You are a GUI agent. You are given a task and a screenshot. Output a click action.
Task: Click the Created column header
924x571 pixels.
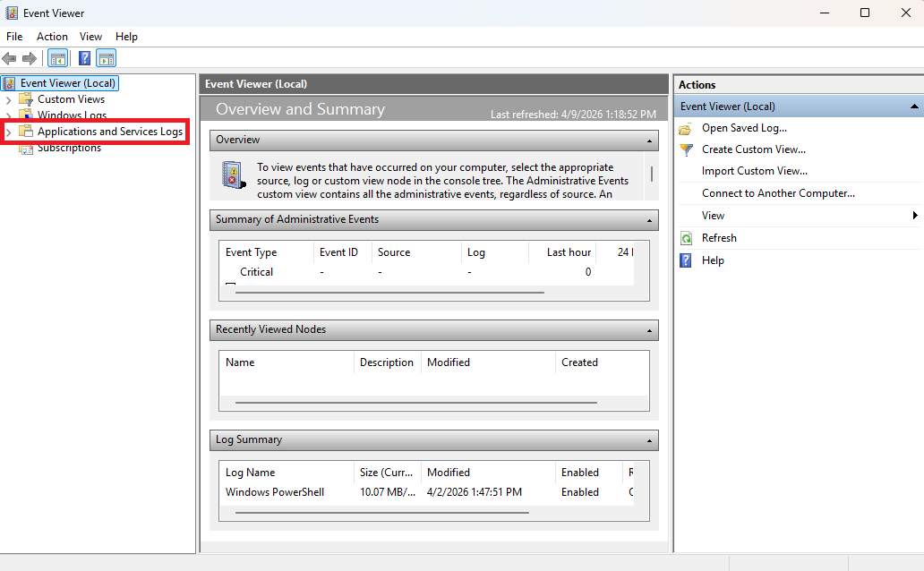(602, 362)
